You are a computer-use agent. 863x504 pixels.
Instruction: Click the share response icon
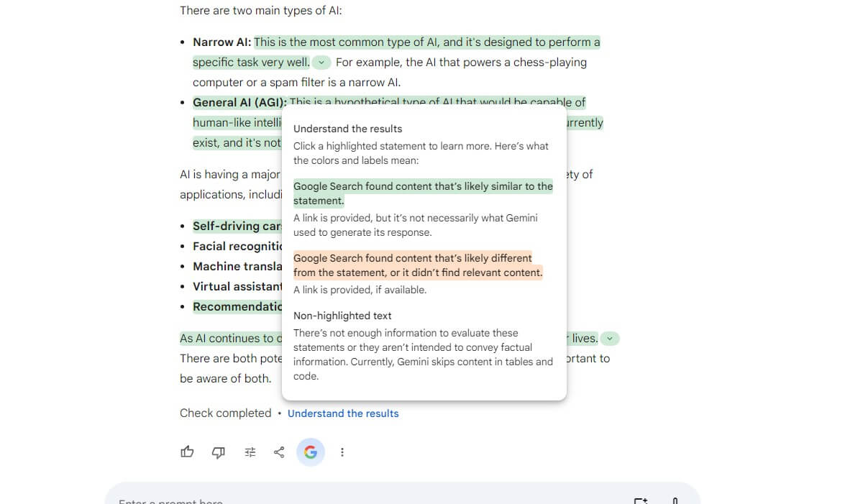pos(279,452)
